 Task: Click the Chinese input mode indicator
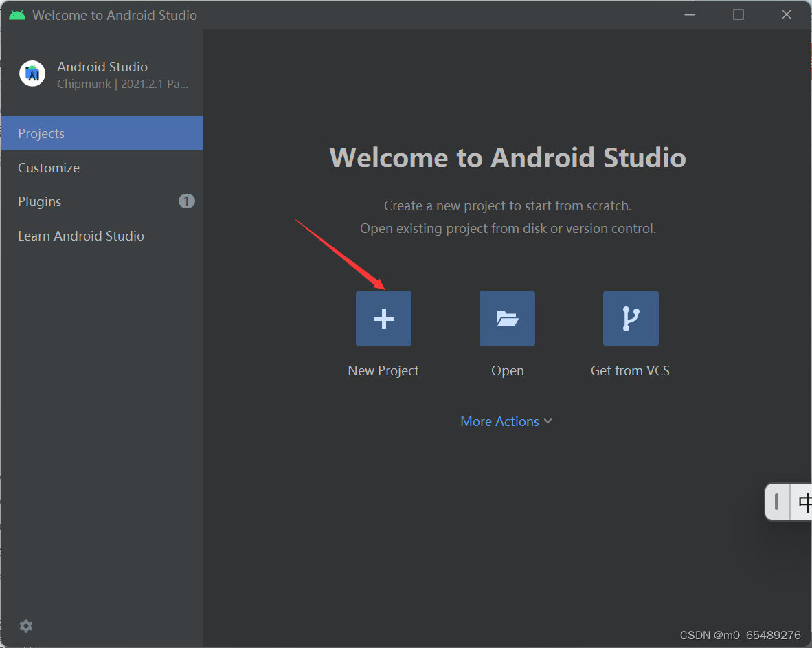[x=803, y=502]
